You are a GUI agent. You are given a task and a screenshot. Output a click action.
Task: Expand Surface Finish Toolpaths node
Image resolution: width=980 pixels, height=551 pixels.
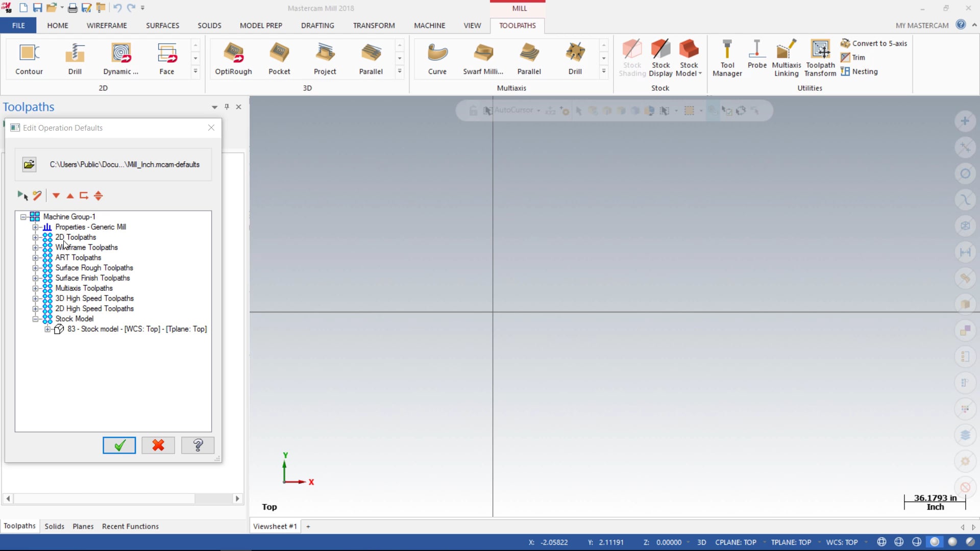[35, 278]
